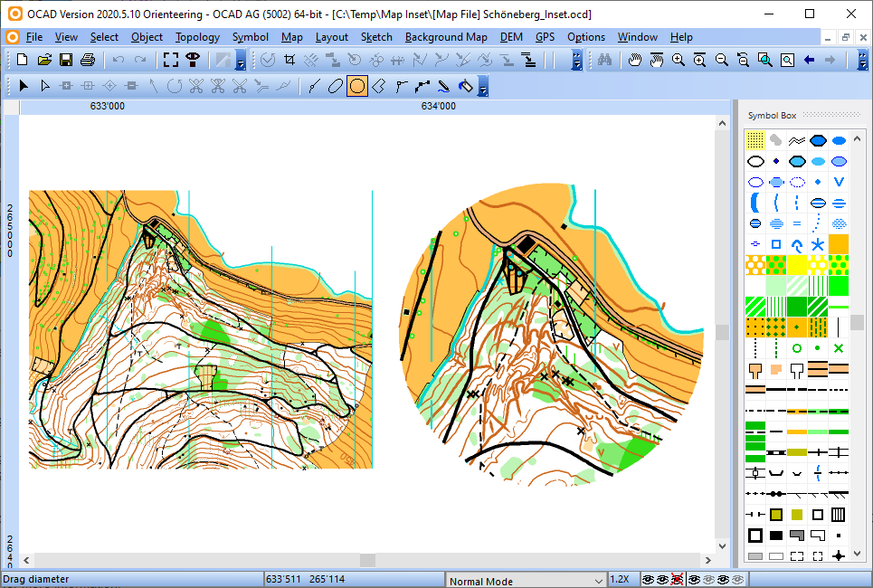Open the Options menu

click(x=585, y=37)
